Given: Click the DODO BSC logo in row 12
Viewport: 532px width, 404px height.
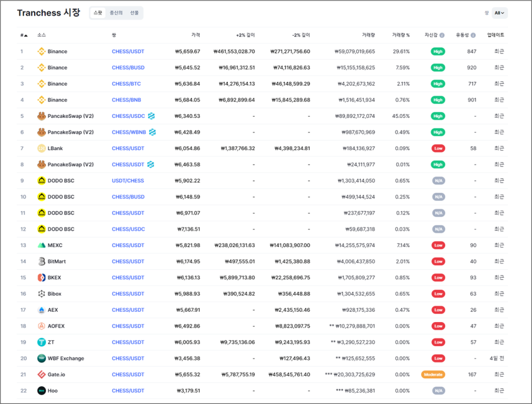Looking at the screenshot, I should [x=41, y=229].
